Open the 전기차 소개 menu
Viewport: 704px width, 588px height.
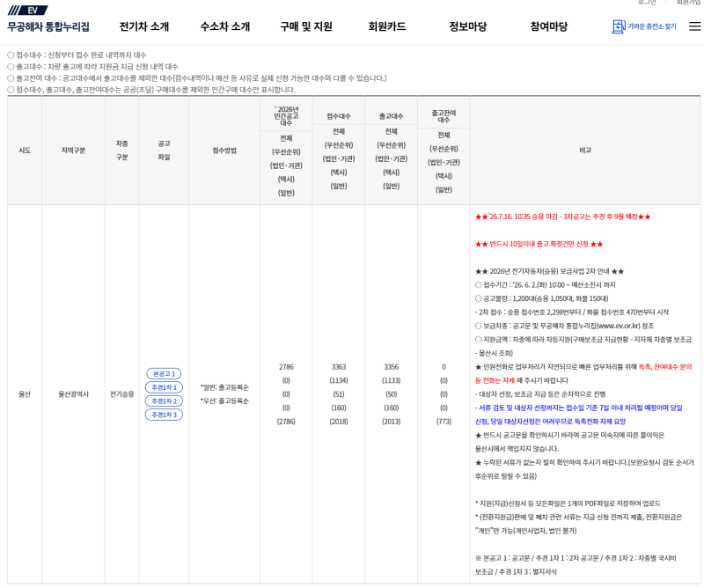[144, 26]
